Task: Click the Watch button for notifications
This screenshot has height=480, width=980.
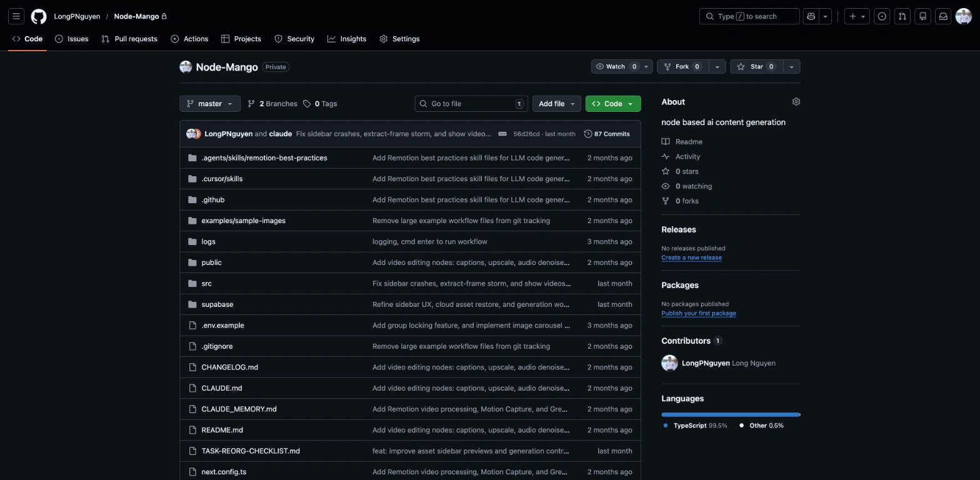Action: [616, 67]
